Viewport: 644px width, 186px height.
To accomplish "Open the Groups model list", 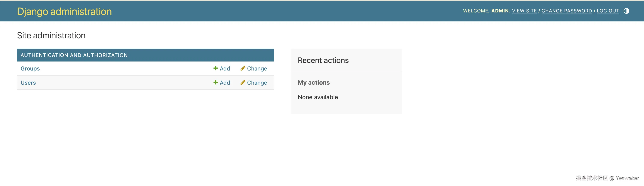I will point(30,69).
